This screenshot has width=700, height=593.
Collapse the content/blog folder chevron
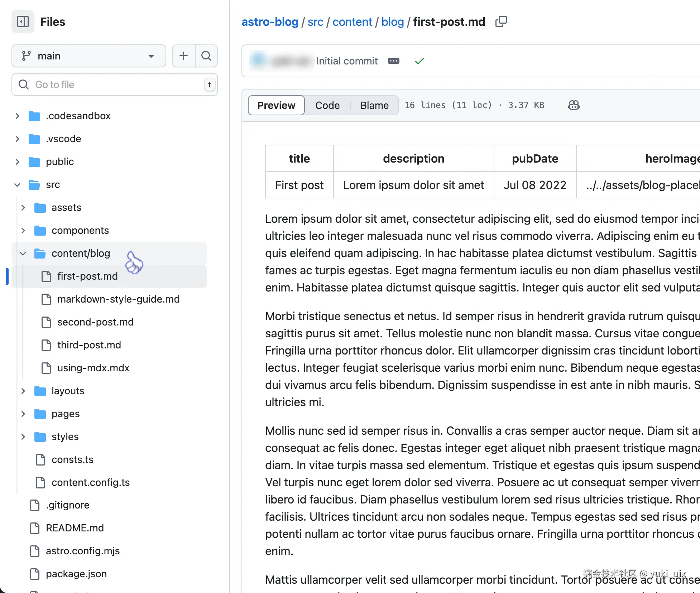tap(23, 254)
